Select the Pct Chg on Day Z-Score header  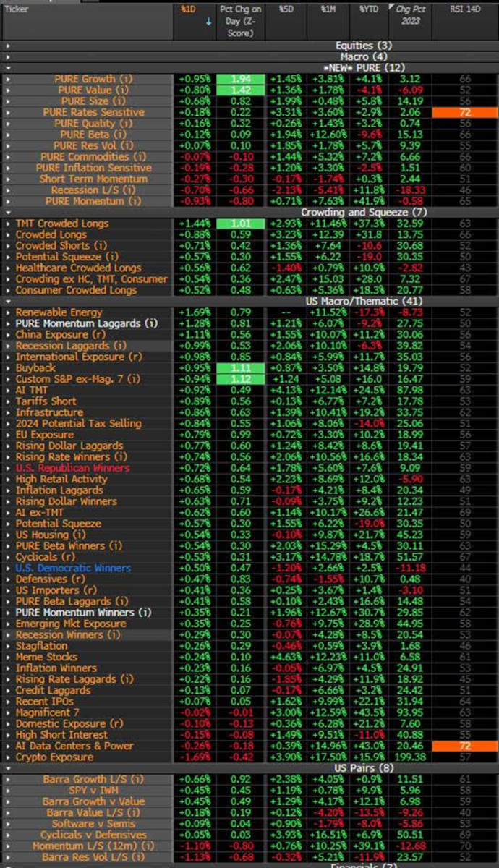coord(242,22)
